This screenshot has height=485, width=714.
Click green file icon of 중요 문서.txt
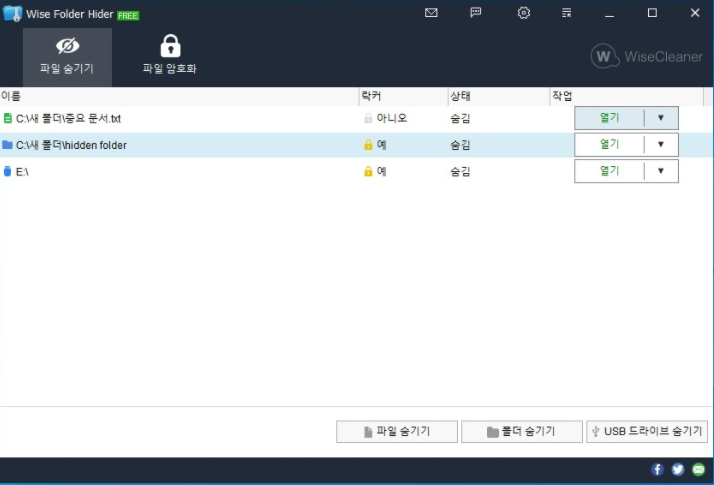point(7,118)
